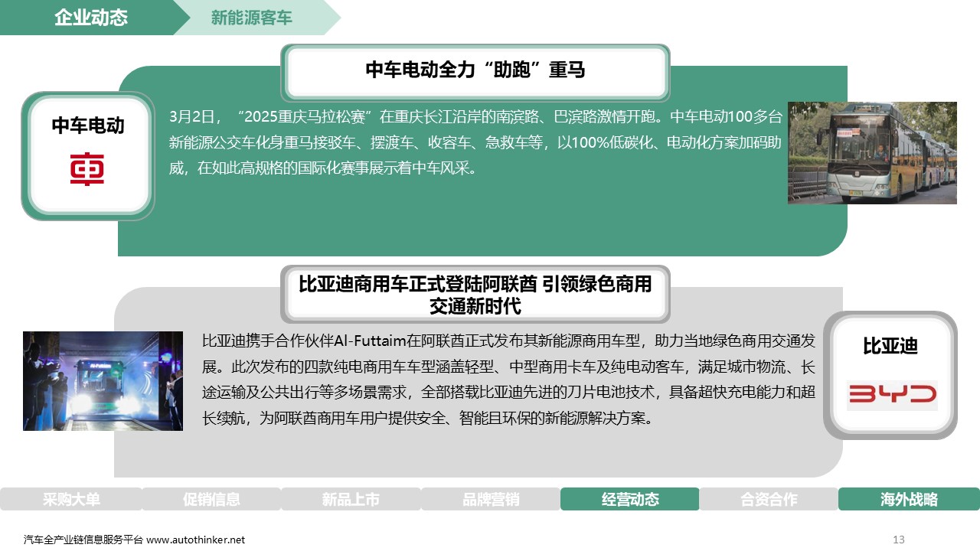Viewport: 980px width, 551px height.
Task: Click paragraph starting 3月2日
Action: [x=475, y=142]
